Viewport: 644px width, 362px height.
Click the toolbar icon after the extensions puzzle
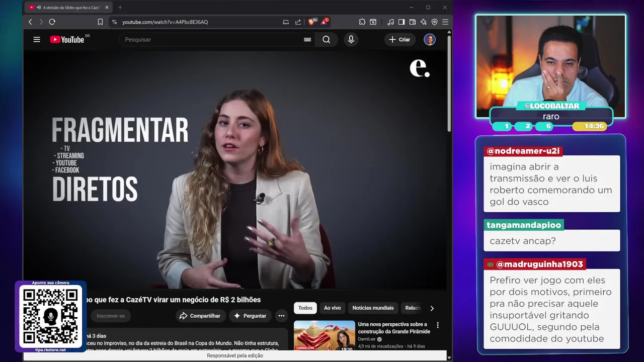pos(373,22)
